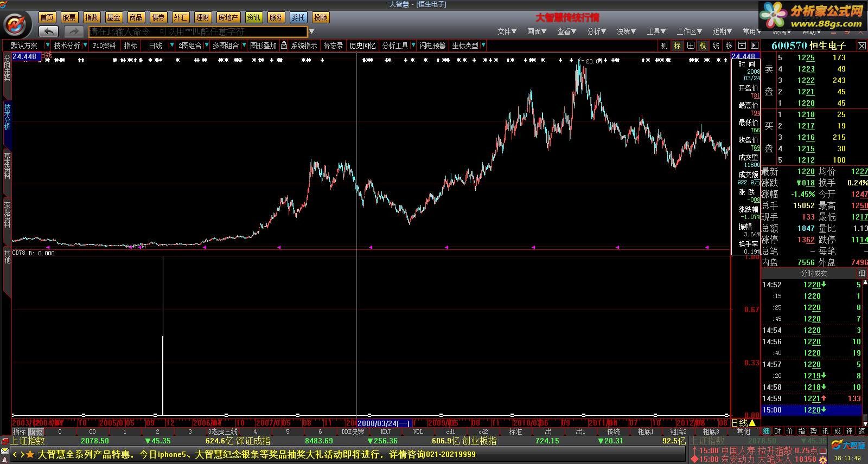868x464 pixels.
Task: Expand the 默认方案 dropdown arrow
Action: point(48,45)
